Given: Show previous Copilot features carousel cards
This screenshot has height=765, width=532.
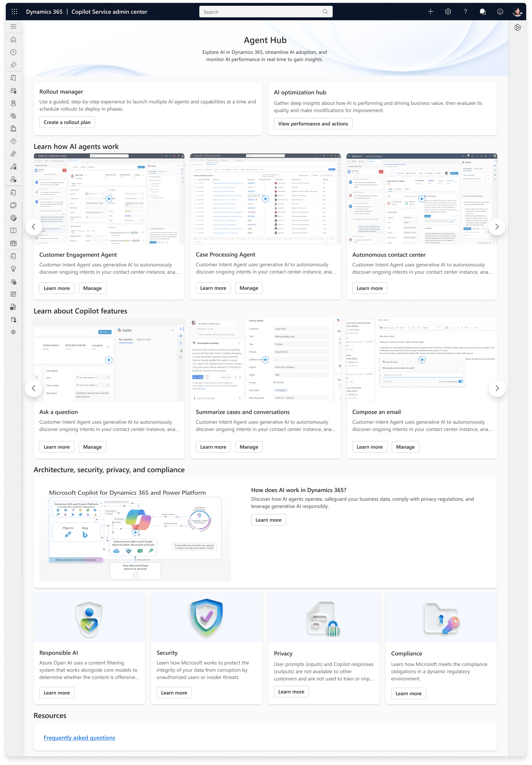Looking at the screenshot, I should pos(34,388).
